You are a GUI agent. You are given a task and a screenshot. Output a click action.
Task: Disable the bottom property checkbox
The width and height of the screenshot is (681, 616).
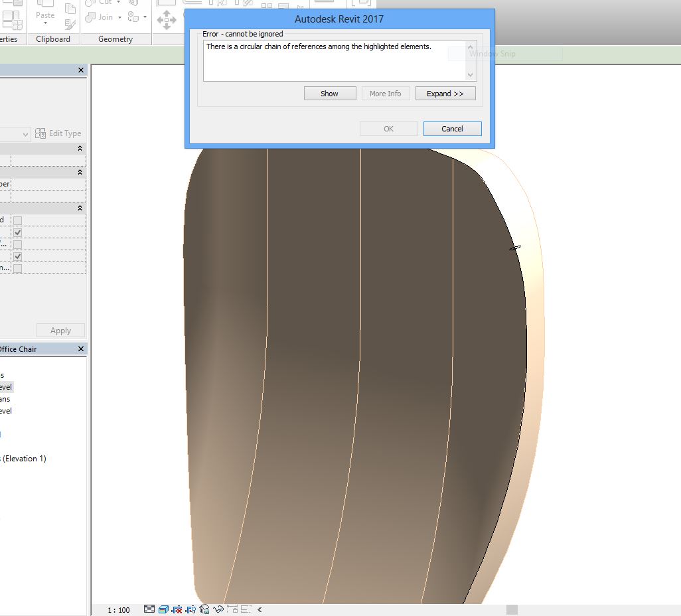point(17,267)
